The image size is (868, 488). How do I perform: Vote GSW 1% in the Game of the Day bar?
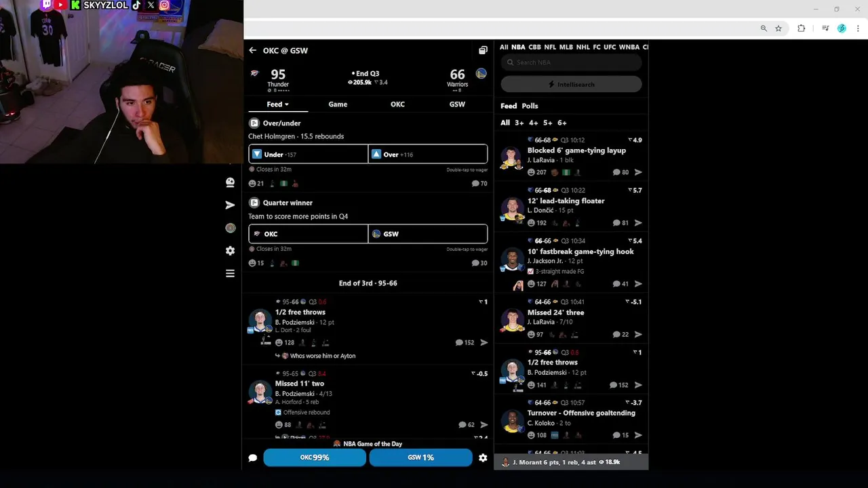420,457
